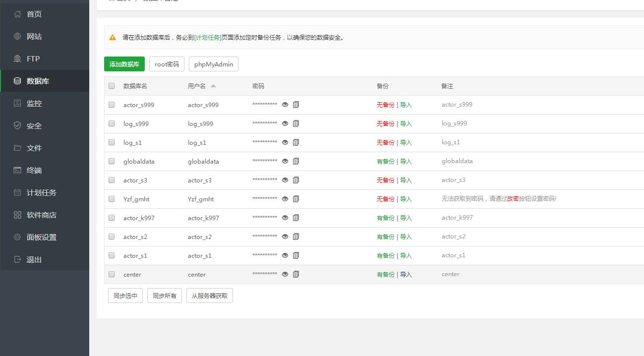
Task: Click the green 添加数据库 button
Action: [124, 64]
